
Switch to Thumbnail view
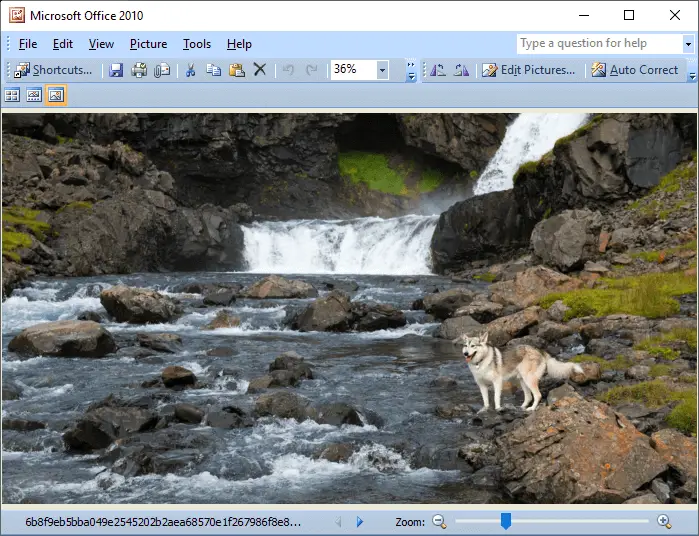point(12,95)
